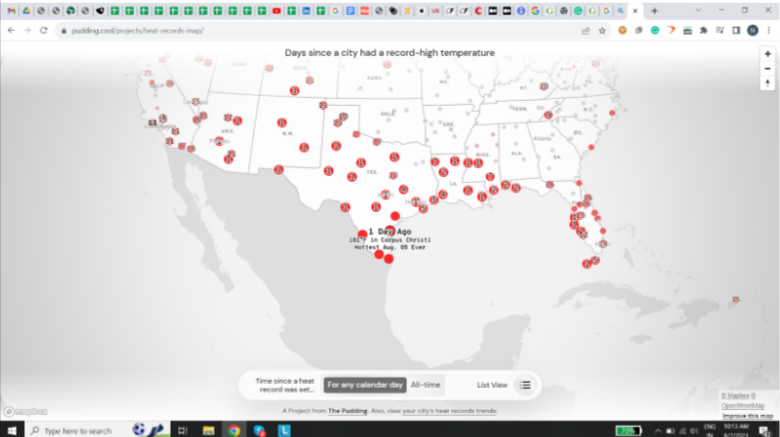
Task: Open the Chrome profile avatar
Action: (x=753, y=31)
